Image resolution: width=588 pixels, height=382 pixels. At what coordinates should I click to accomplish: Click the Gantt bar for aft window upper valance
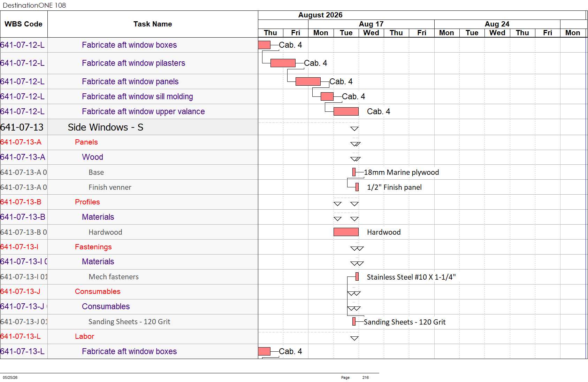(x=346, y=111)
